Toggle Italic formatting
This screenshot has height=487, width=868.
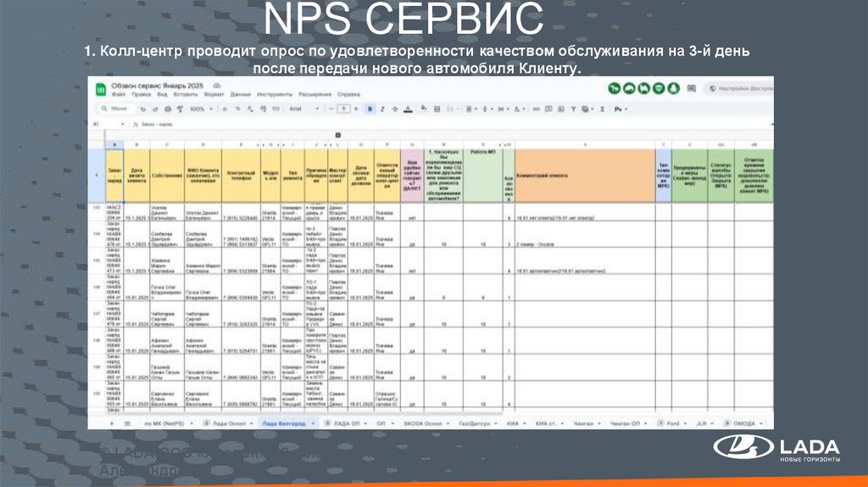pyautogui.click(x=382, y=109)
